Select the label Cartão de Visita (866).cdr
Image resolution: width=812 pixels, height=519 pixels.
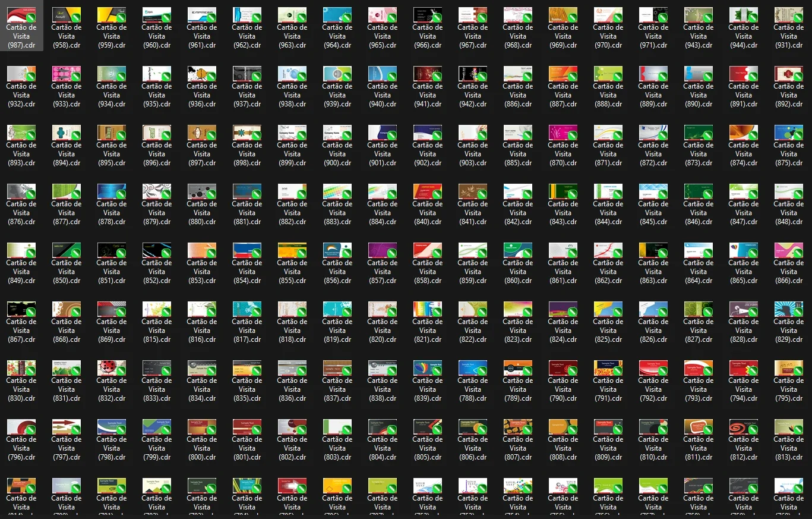tap(789, 272)
